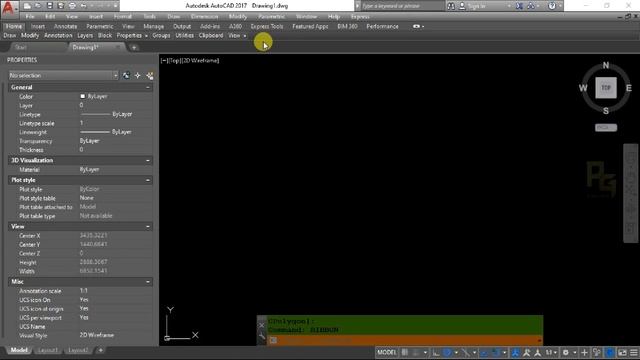Add a new layout with plus button
The height and width of the screenshot is (360, 640).
[x=100, y=350]
